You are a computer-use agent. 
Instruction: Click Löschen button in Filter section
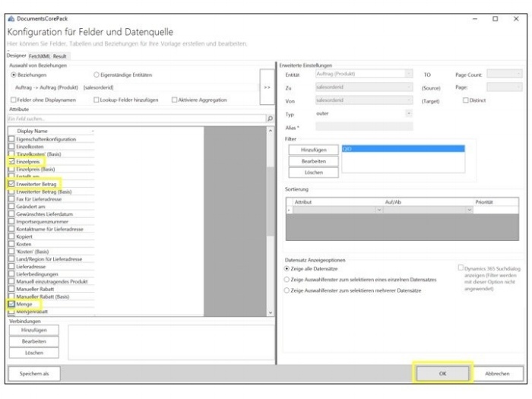tap(313, 173)
